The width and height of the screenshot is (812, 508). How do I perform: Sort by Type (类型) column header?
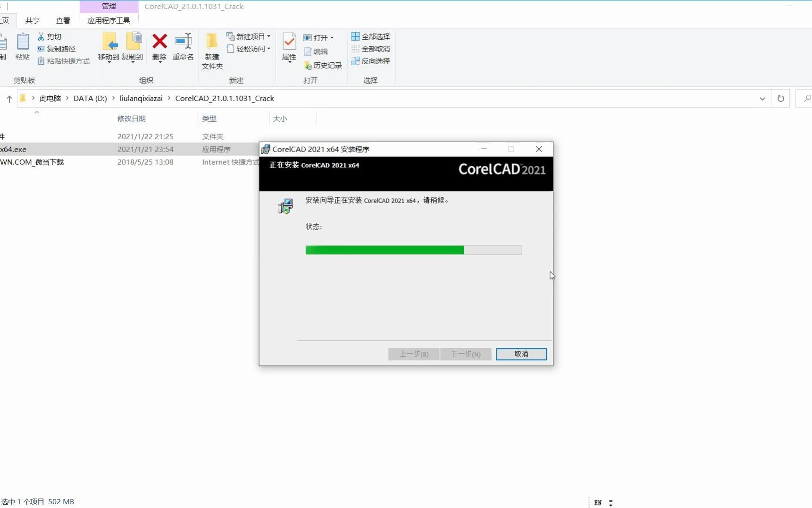(209, 119)
